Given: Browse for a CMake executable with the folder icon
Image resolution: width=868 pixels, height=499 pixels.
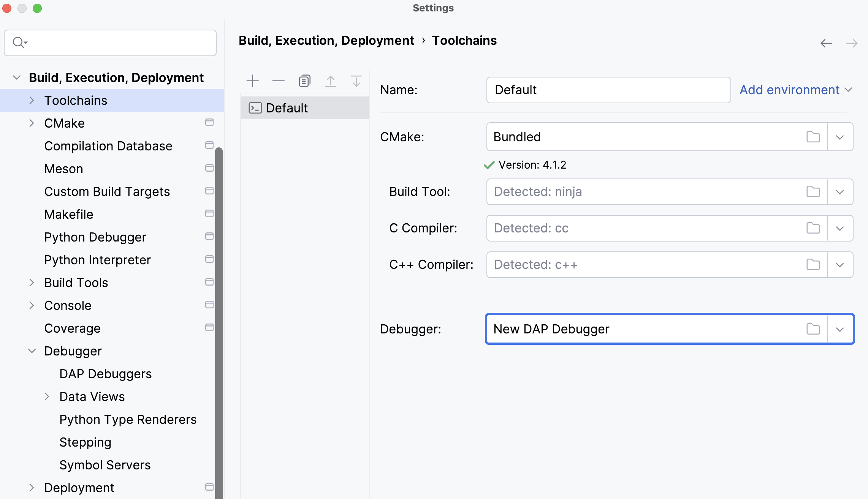Looking at the screenshot, I should (x=813, y=137).
